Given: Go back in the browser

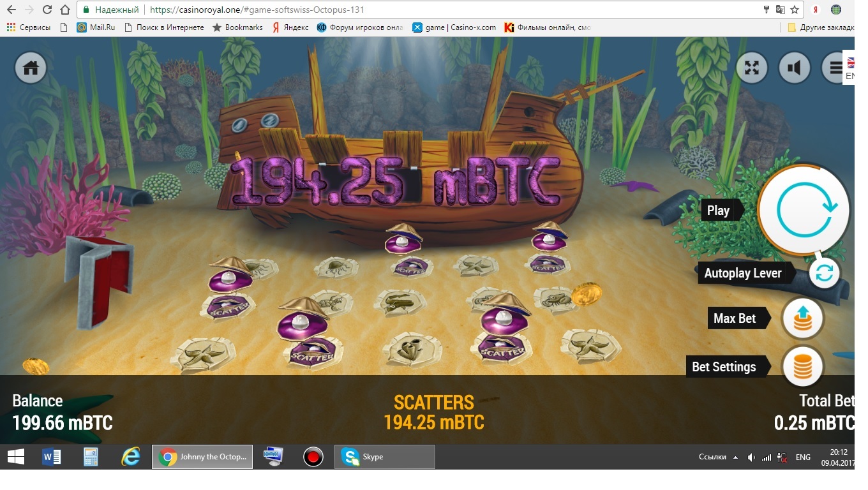Looking at the screenshot, I should tap(11, 10).
